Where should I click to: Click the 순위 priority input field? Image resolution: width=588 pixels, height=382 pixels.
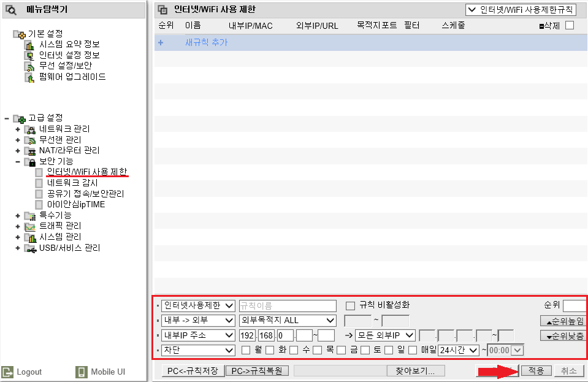pos(575,306)
